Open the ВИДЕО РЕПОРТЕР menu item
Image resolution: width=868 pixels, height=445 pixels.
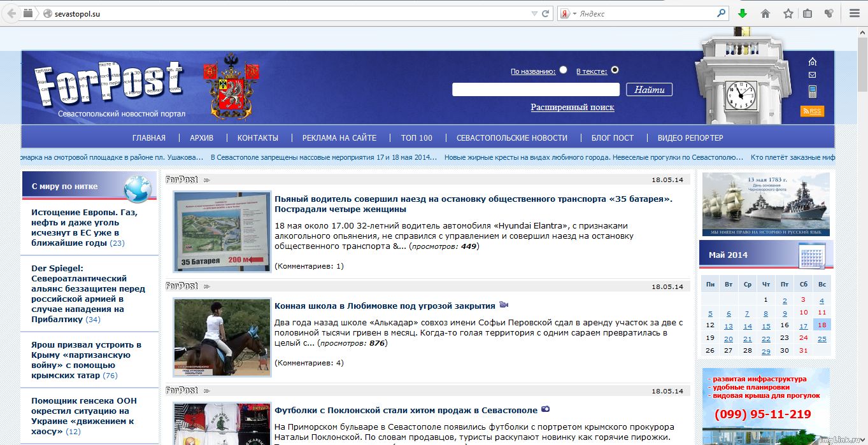click(x=690, y=138)
